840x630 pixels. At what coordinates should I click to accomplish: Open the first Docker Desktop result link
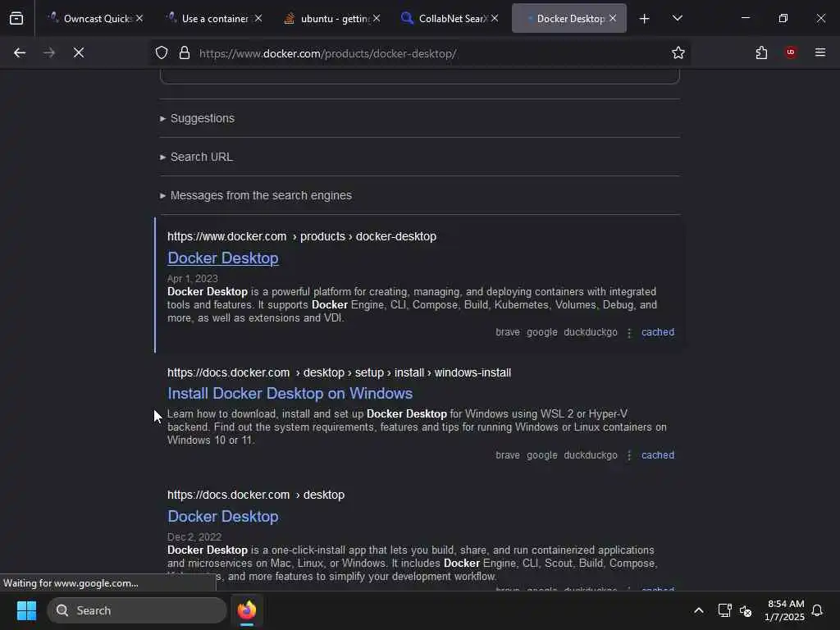click(223, 258)
